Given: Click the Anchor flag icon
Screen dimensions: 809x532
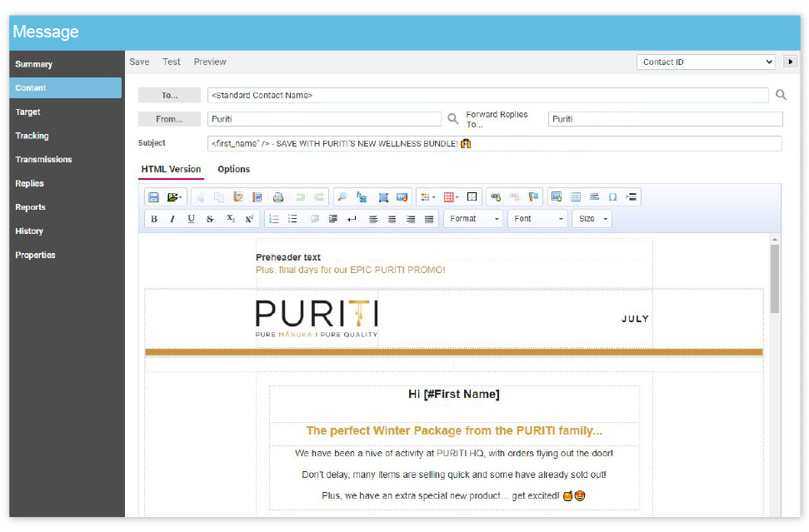Looking at the screenshot, I should click(533, 197).
